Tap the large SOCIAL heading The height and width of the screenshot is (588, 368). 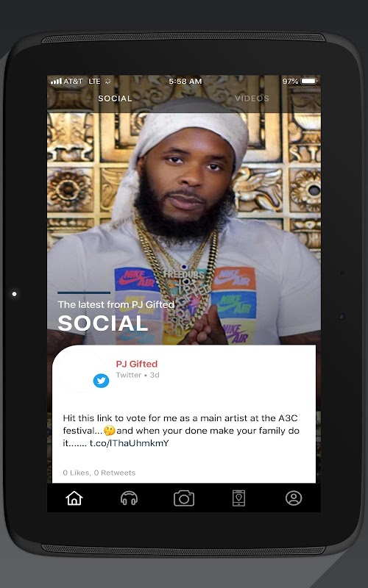103,323
